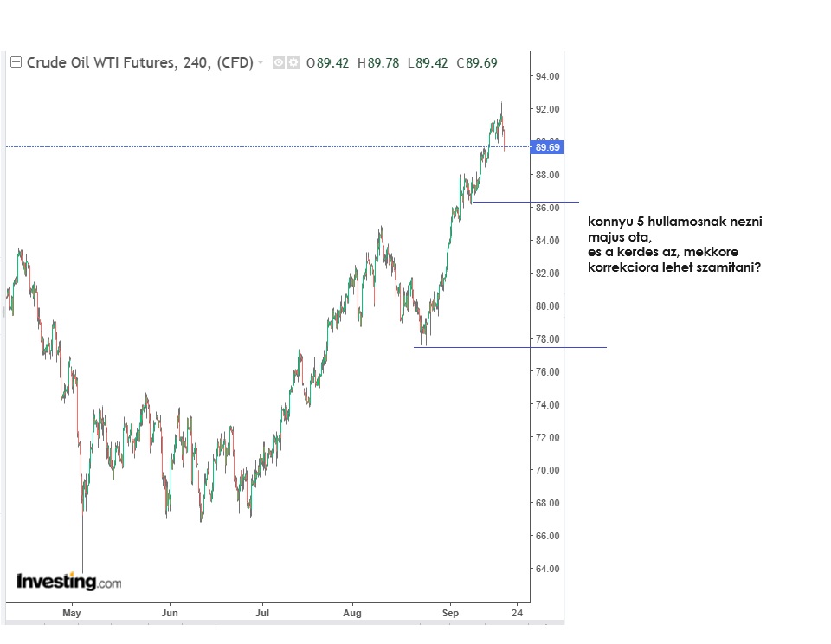This screenshot has height=644, width=831.
Task: Toggle the eye visibility icon in legend
Action: point(279,62)
